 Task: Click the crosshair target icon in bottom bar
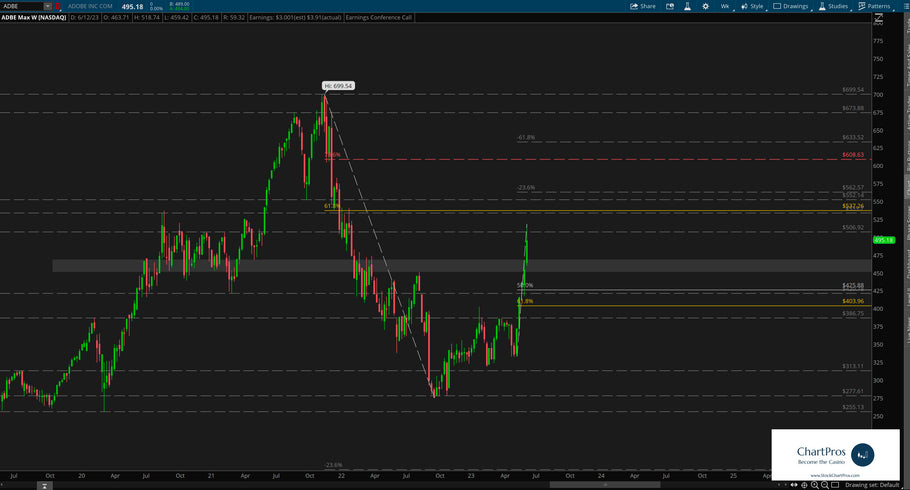[x=804, y=485]
